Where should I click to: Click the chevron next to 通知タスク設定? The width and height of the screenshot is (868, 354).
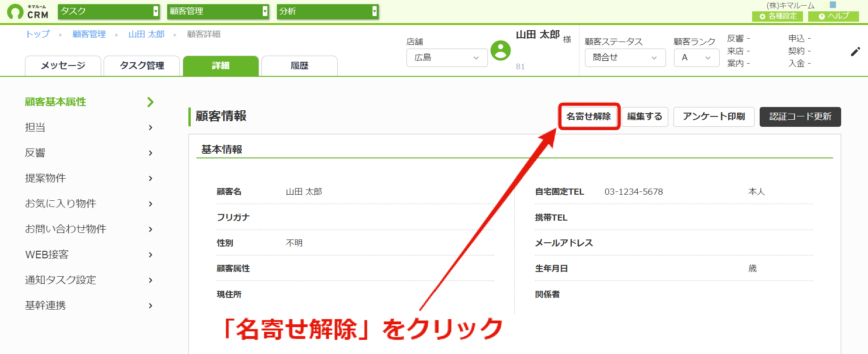(x=150, y=280)
